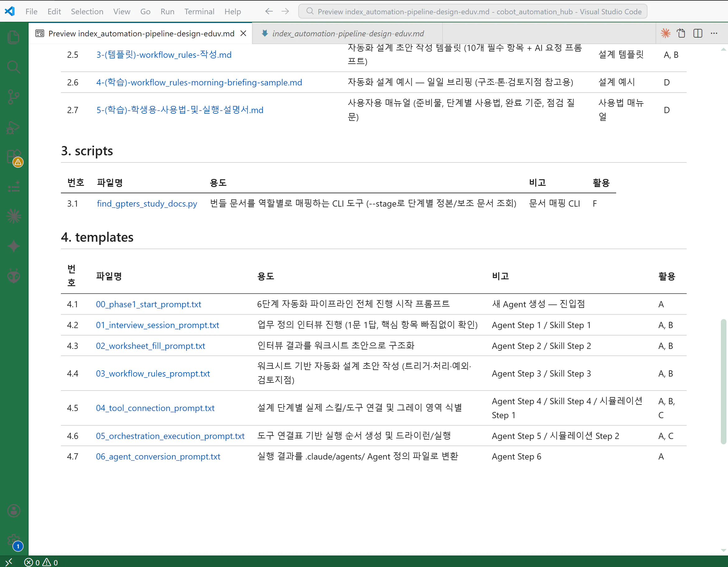728x567 pixels.
Task: Open Source Control view
Action: click(14, 97)
